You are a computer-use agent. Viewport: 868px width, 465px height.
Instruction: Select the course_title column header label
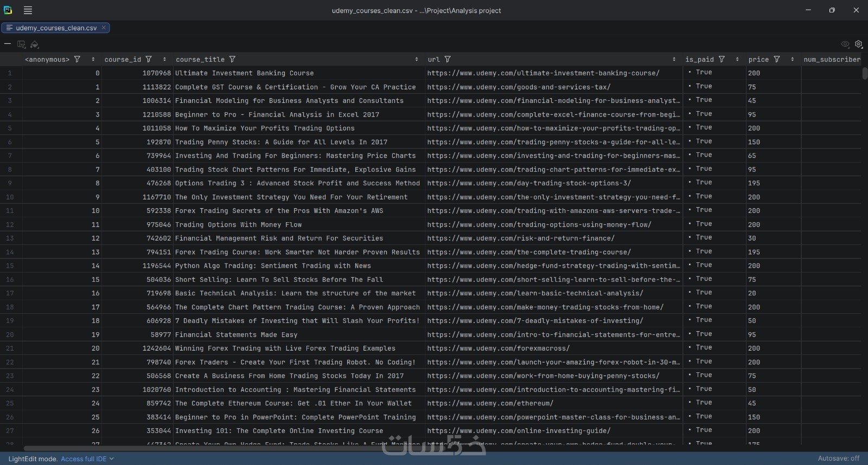200,60
